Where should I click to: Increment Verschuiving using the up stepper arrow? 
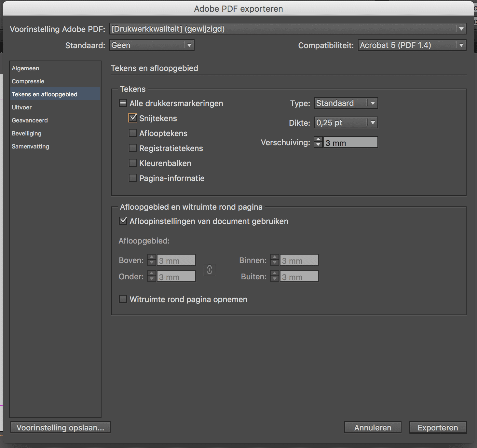318,139
